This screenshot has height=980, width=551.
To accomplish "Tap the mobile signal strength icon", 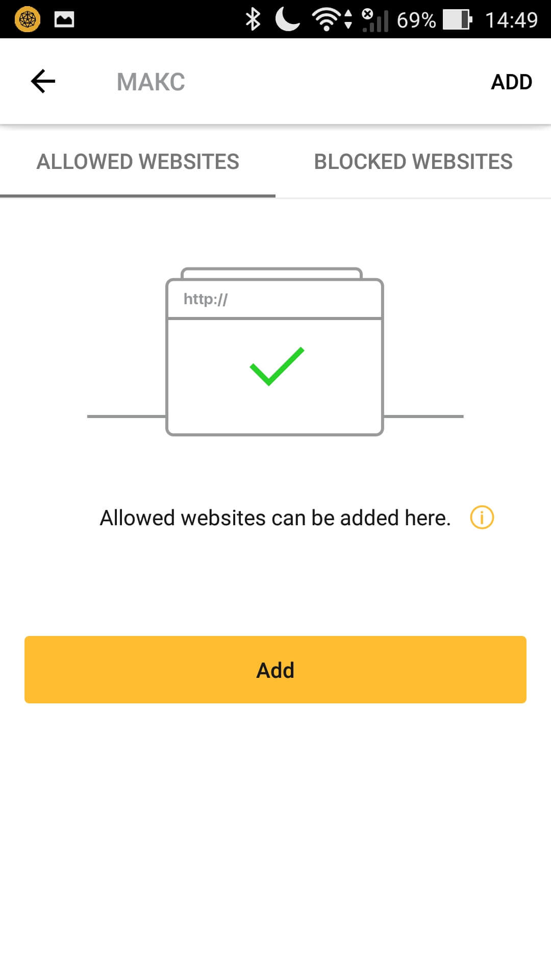I will pos(376,20).
